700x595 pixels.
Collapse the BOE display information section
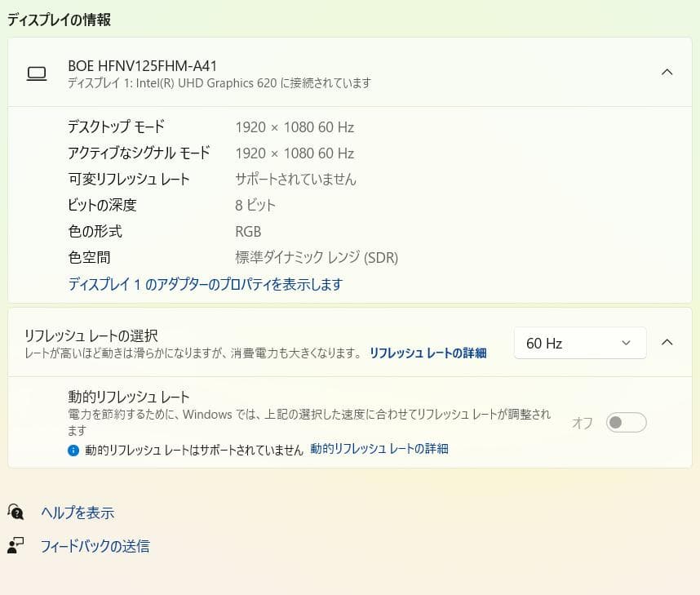668,71
